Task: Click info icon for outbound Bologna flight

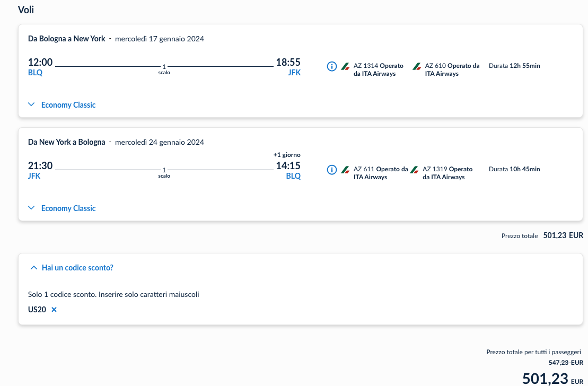Action: pyautogui.click(x=332, y=66)
